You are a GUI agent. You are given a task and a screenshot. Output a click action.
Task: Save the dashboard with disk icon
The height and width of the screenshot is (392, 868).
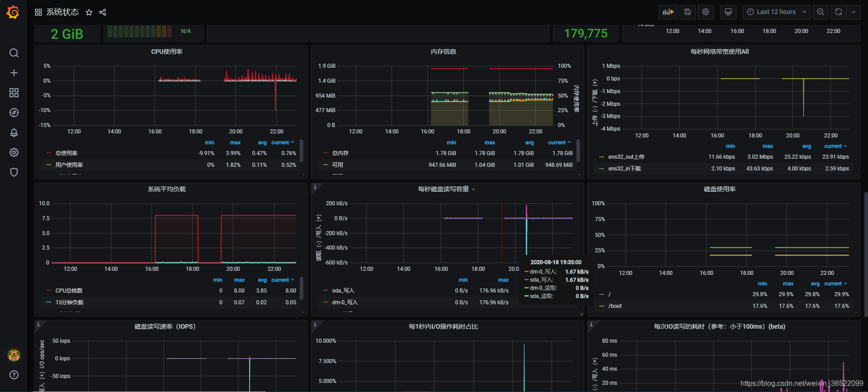(688, 12)
